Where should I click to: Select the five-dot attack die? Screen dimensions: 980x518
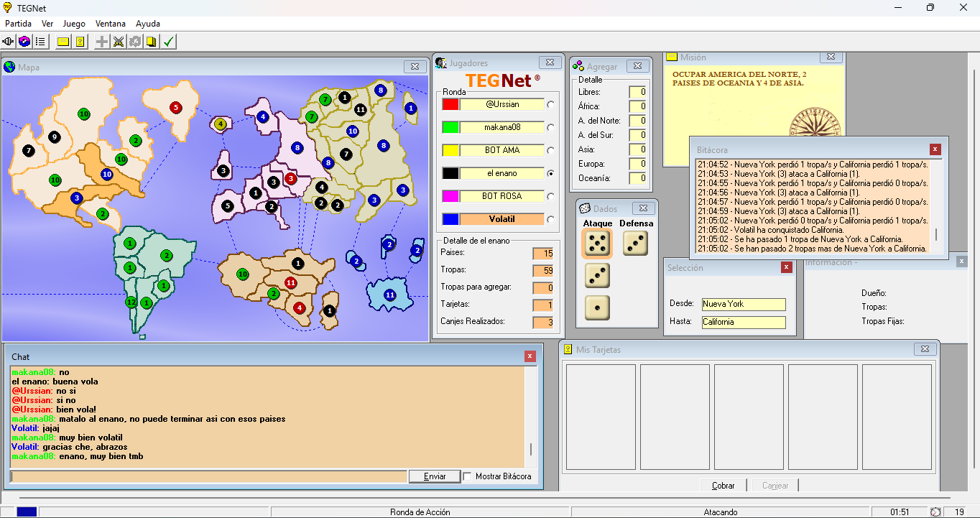point(596,244)
